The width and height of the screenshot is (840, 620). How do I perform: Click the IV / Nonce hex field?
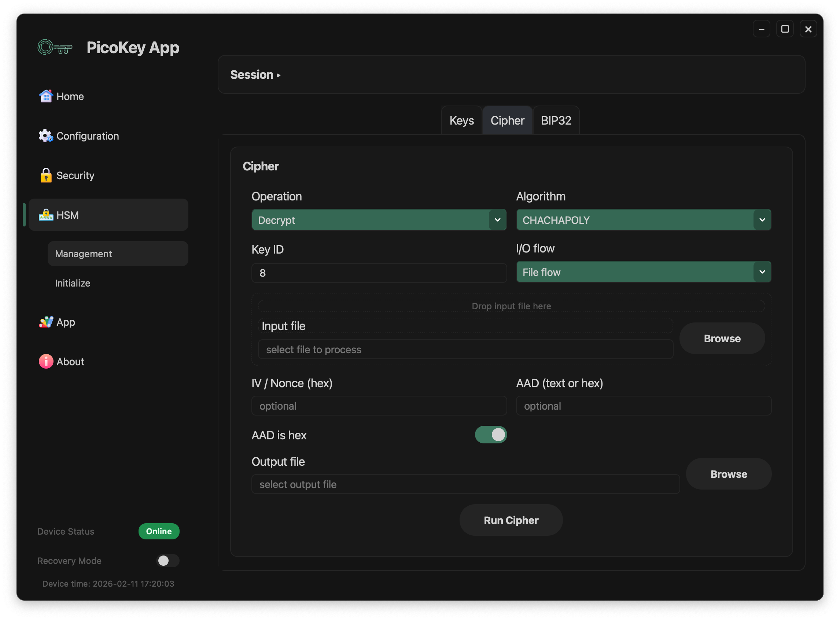click(x=379, y=406)
